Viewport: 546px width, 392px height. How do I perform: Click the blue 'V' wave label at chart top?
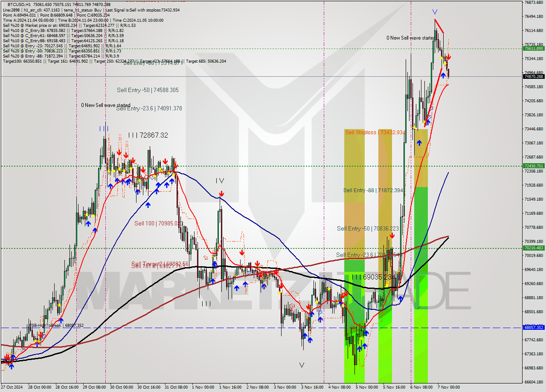[434, 12]
